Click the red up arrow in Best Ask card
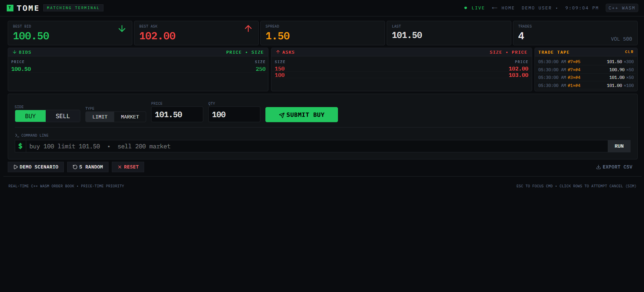Viewport: 644px width, 292px height. coord(248,29)
